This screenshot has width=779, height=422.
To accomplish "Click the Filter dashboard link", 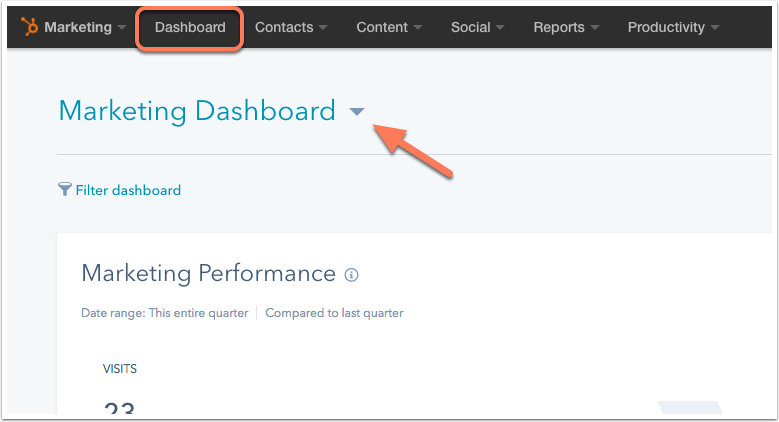I will click(128, 190).
